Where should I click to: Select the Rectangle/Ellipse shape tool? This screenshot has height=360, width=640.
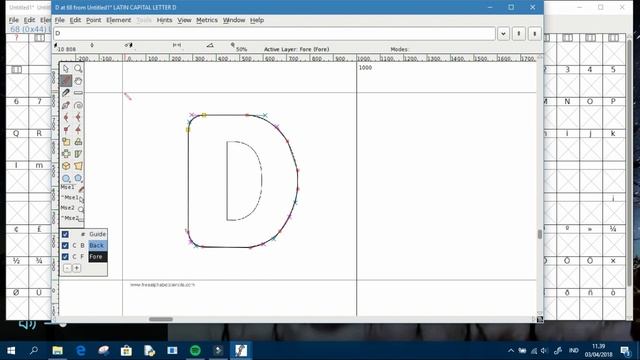[x=66, y=178]
